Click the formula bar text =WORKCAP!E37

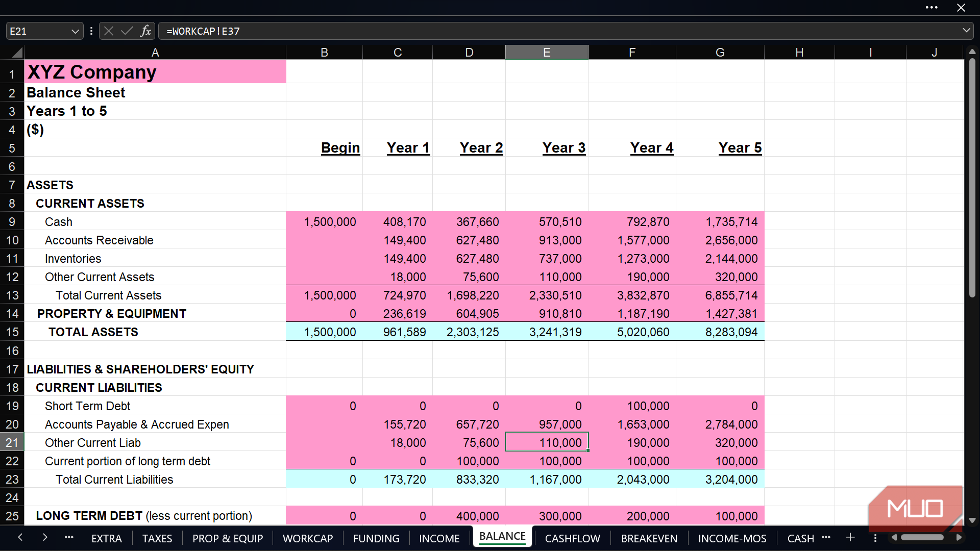click(x=203, y=31)
